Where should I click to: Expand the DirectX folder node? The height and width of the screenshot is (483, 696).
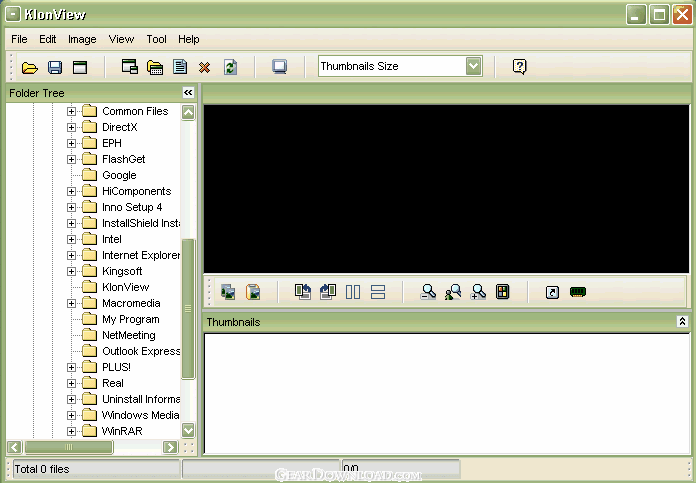[71, 127]
